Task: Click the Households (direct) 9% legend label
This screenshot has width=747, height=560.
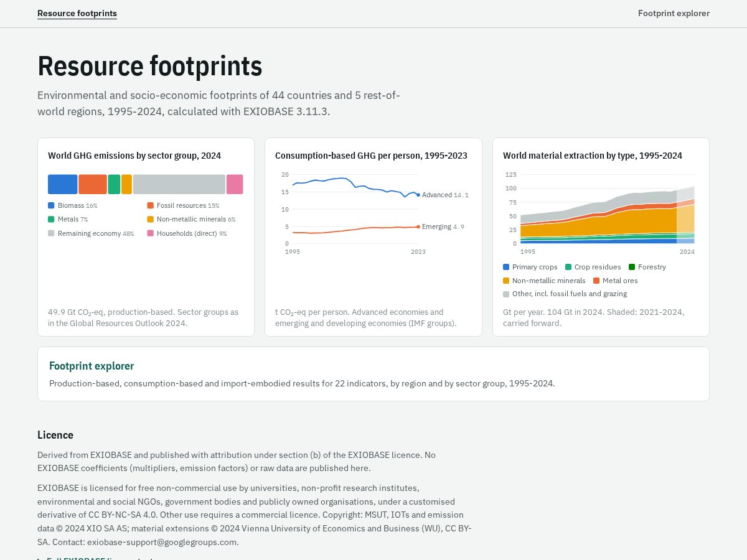Action: click(x=192, y=233)
